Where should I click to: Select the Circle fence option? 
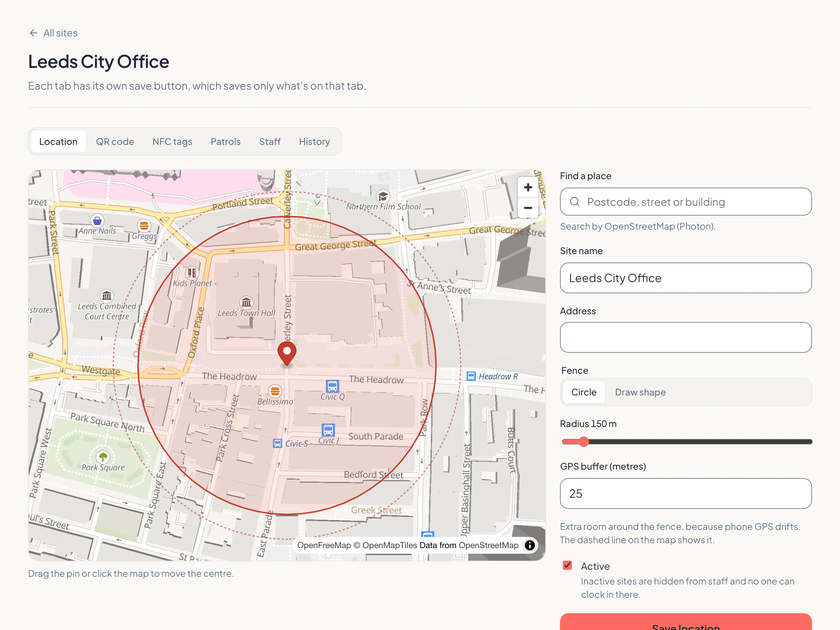pos(584,392)
